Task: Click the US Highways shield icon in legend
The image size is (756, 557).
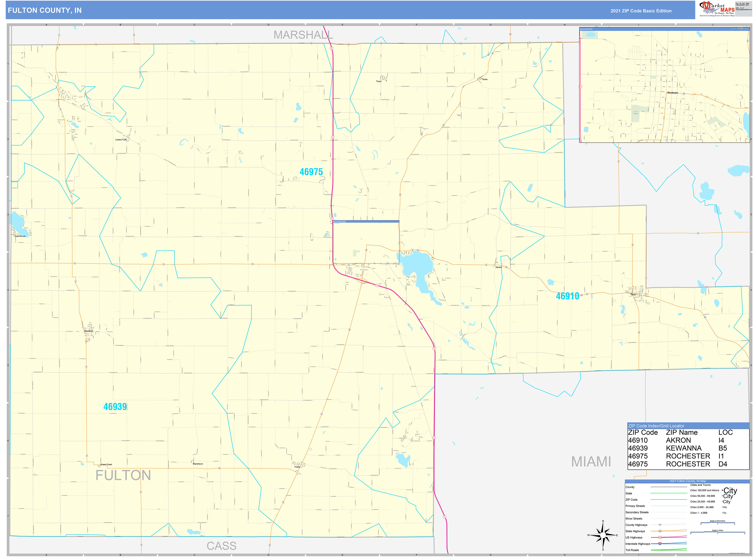Action: [660, 538]
